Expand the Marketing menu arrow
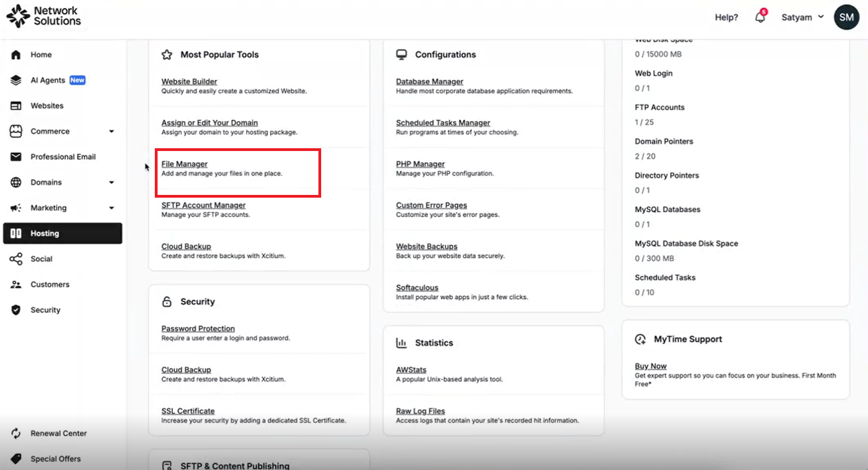The image size is (868, 470). point(111,208)
